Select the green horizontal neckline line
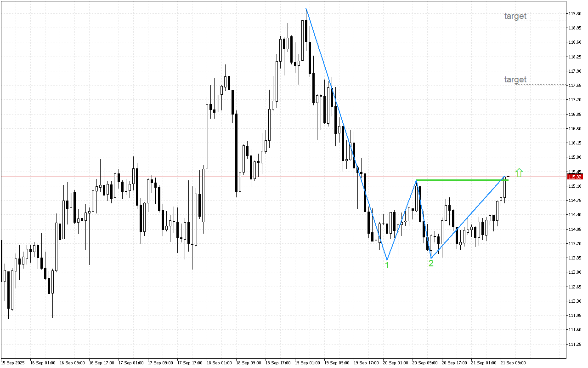The image size is (588, 368). click(x=459, y=180)
